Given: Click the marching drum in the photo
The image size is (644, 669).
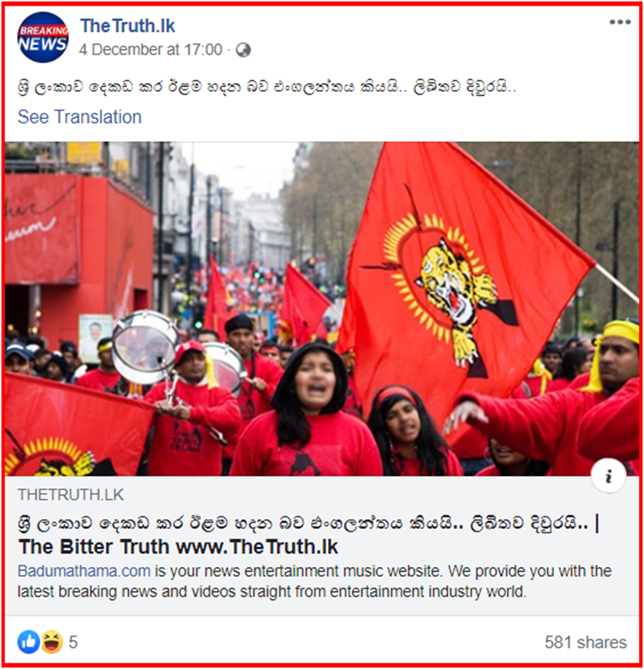Looking at the screenshot, I should click(x=145, y=347).
